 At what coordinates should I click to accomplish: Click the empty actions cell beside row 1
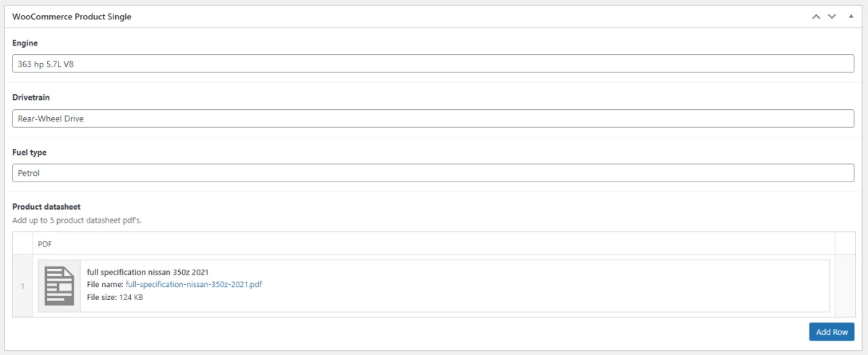[845, 286]
